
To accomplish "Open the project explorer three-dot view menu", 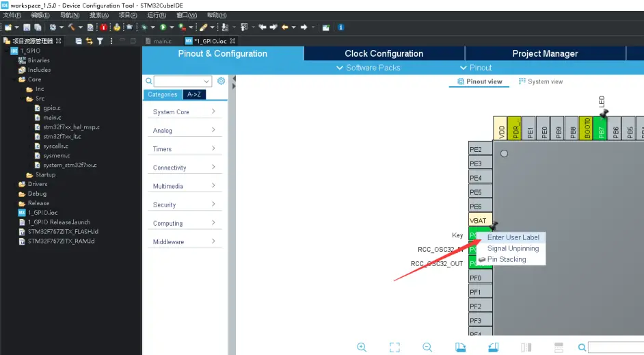I will click(x=111, y=41).
